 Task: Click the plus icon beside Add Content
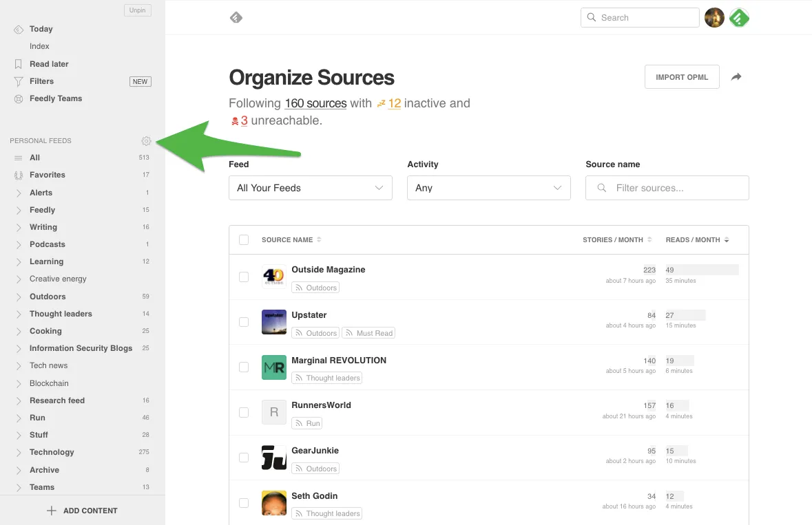point(51,511)
